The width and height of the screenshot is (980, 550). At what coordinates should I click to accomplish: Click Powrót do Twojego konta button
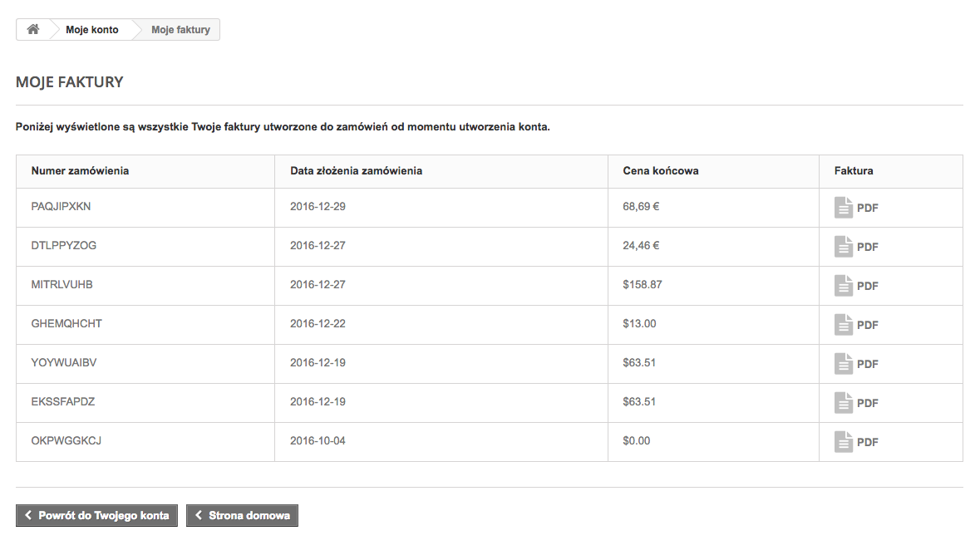tap(96, 516)
